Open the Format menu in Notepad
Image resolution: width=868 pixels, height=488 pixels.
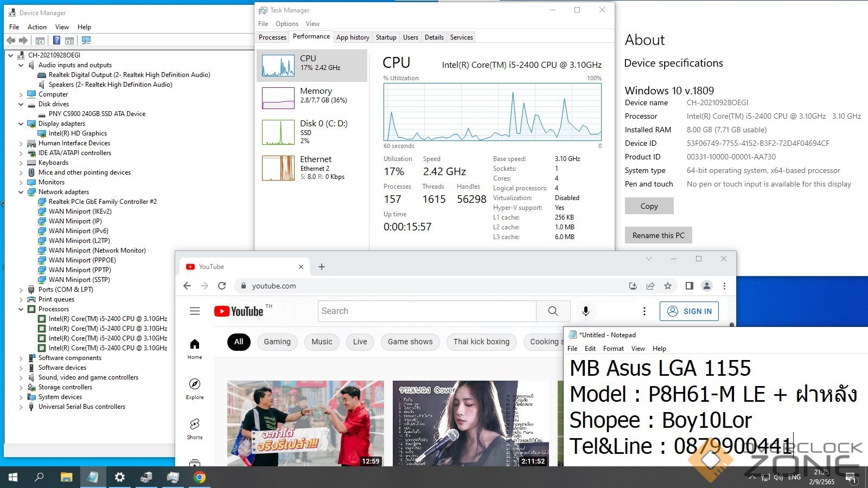[613, 349]
